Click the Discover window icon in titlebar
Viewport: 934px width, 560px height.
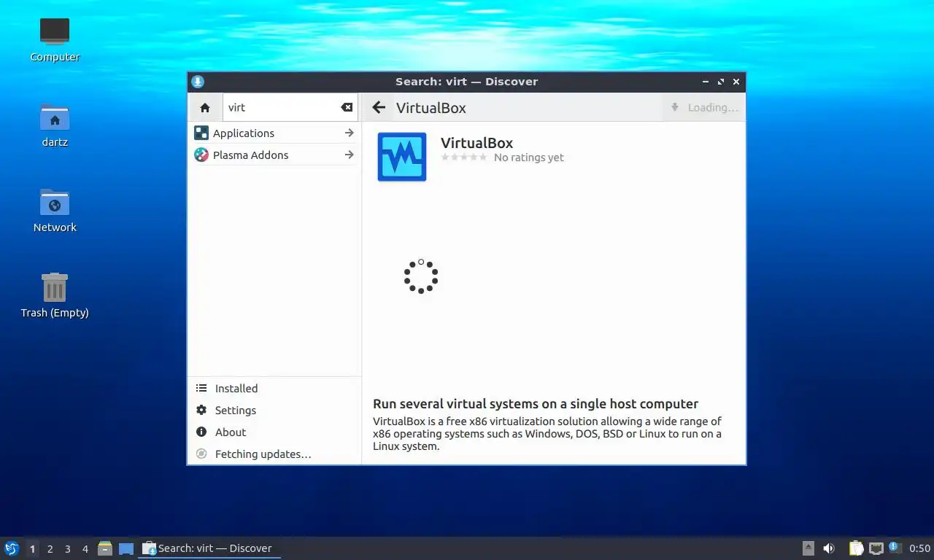(x=198, y=82)
